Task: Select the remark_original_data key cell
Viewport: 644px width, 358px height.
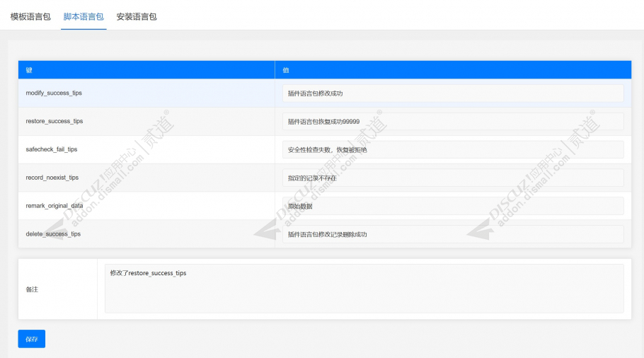Action: [x=146, y=206]
